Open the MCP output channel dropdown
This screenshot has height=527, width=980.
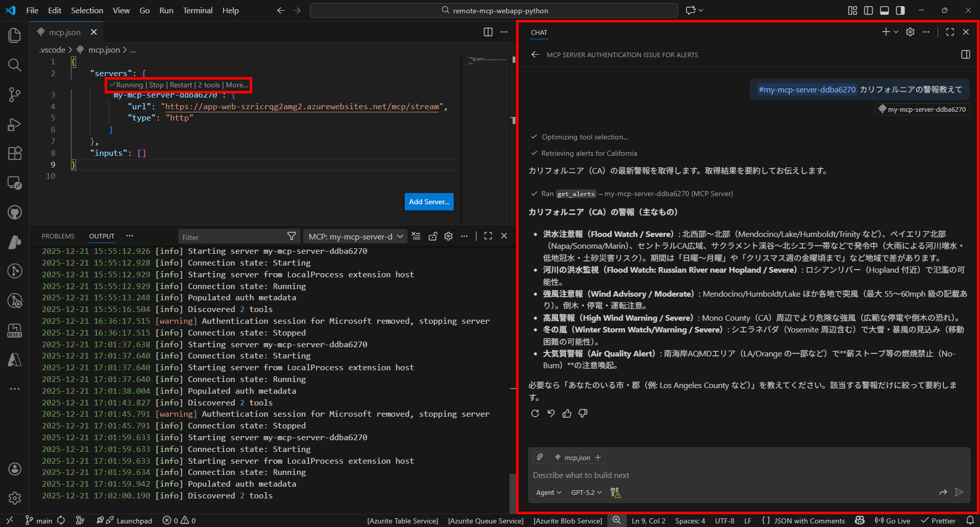coord(356,236)
